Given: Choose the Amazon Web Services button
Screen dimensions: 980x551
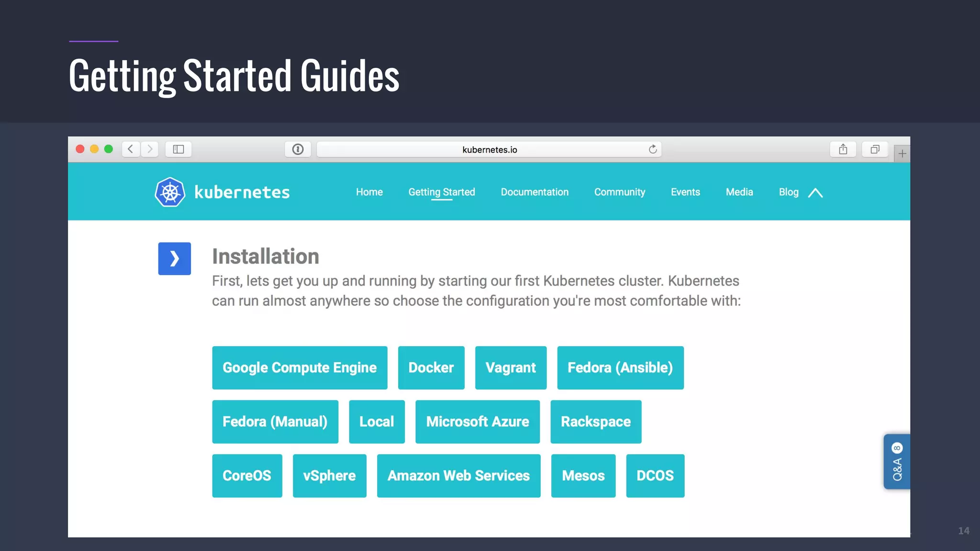Looking at the screenshot, I should (x=458, y=476).
